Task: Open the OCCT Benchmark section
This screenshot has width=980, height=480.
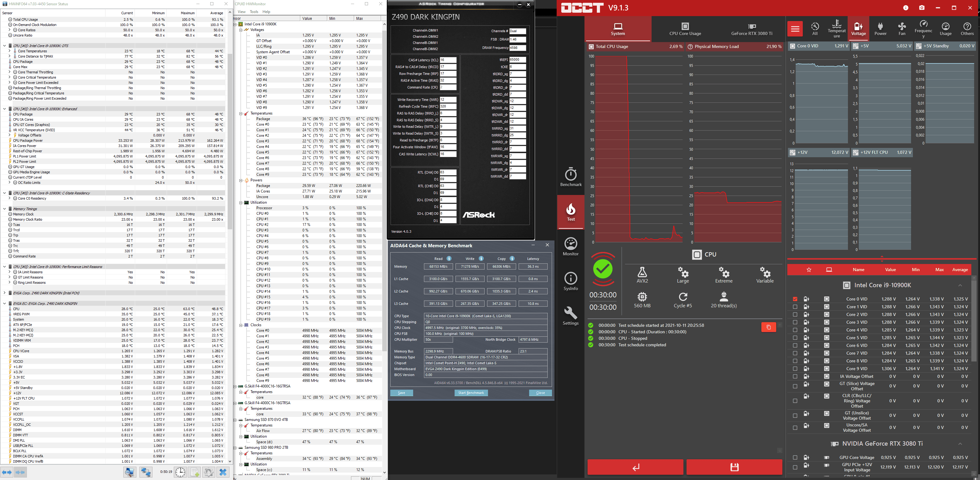Action: [571, 177]
